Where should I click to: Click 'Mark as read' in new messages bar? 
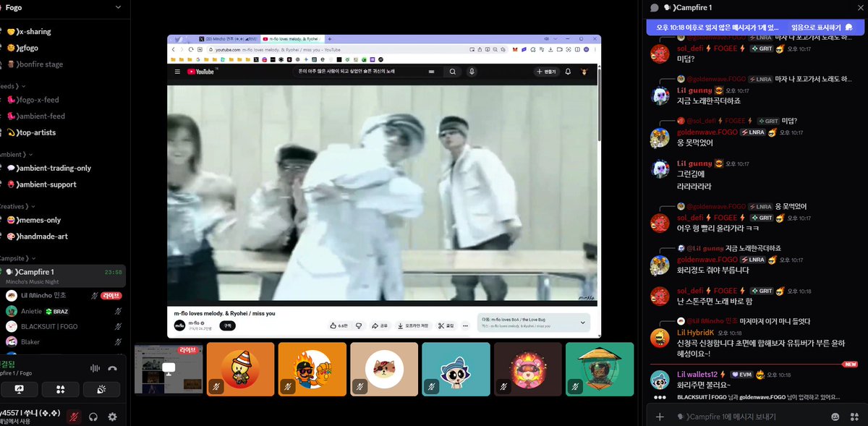[x=822, y=27]
